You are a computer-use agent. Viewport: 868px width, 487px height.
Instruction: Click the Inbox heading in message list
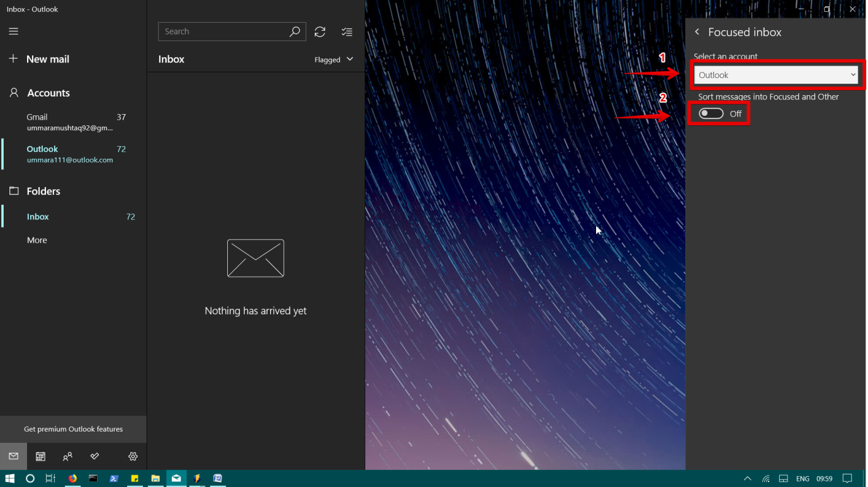pyautogui.click(x=171, y=59)
